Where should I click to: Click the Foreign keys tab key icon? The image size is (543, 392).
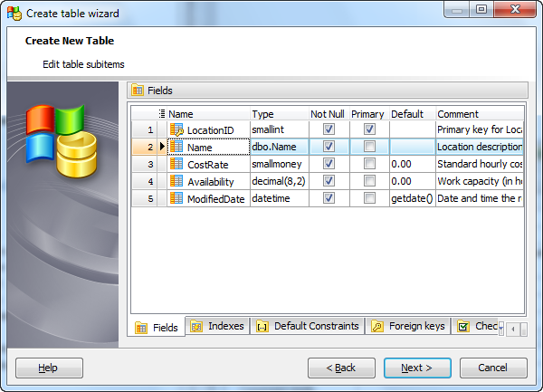coord(377,327)
